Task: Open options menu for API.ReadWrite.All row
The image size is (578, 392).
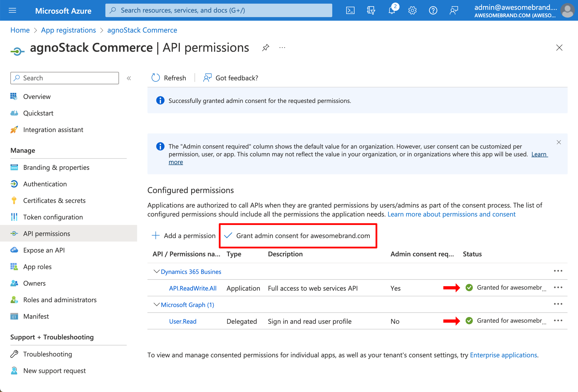Action: pos(558,288)
